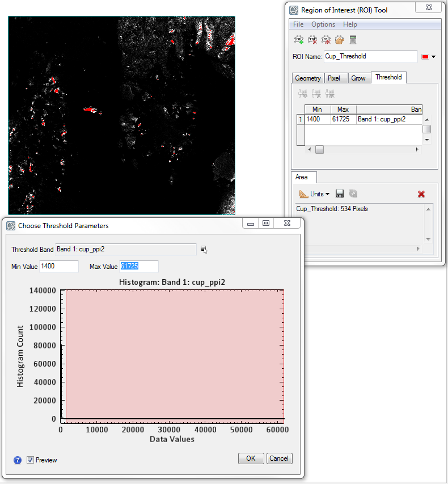Image resolution: width=448 pixels, height=484 pixels.
Task: Click the band selection icon beside Threshold Band
Action: point(204,250)
